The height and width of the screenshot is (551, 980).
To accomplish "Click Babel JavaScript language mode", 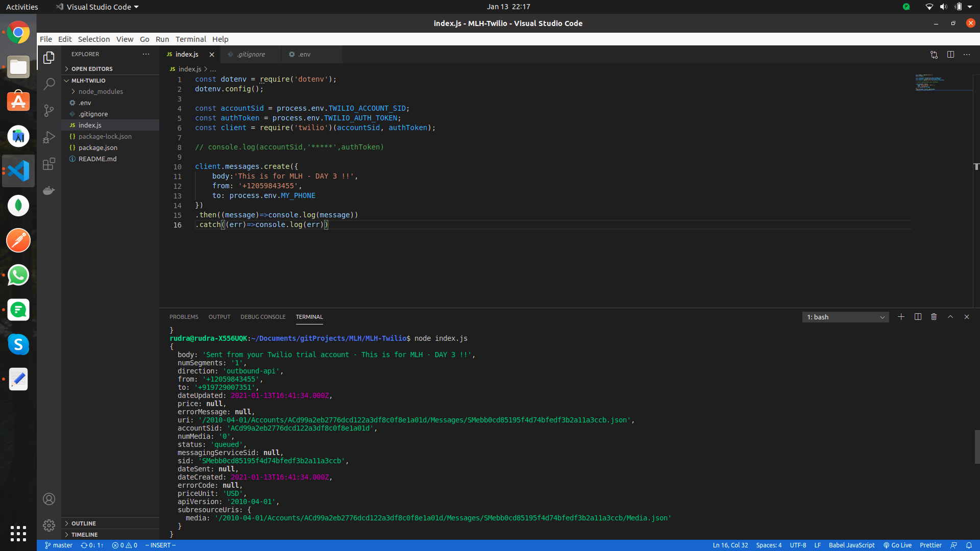I will (x=851, y=545).
